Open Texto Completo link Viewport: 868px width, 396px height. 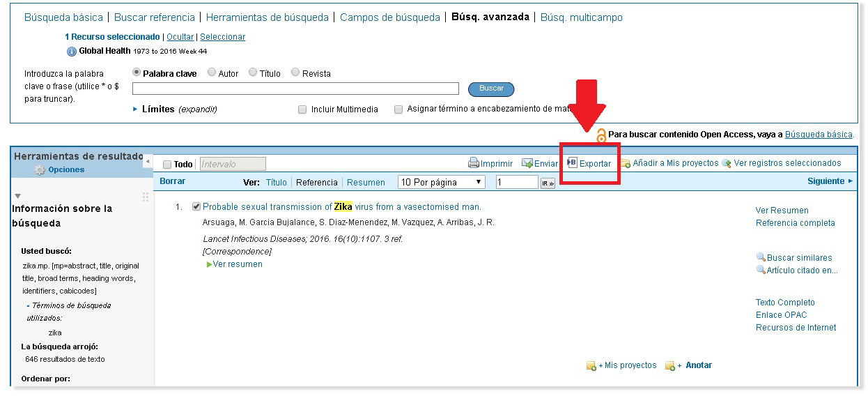[x=785, y=303]
